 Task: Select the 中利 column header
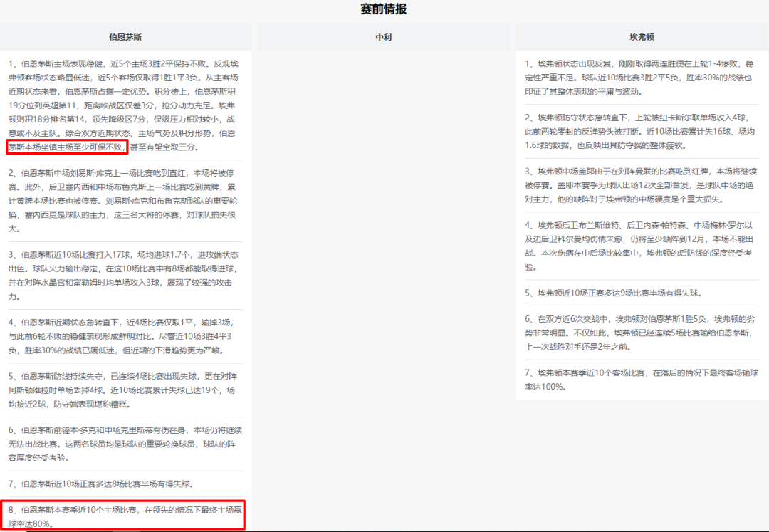tap(384, 37)
